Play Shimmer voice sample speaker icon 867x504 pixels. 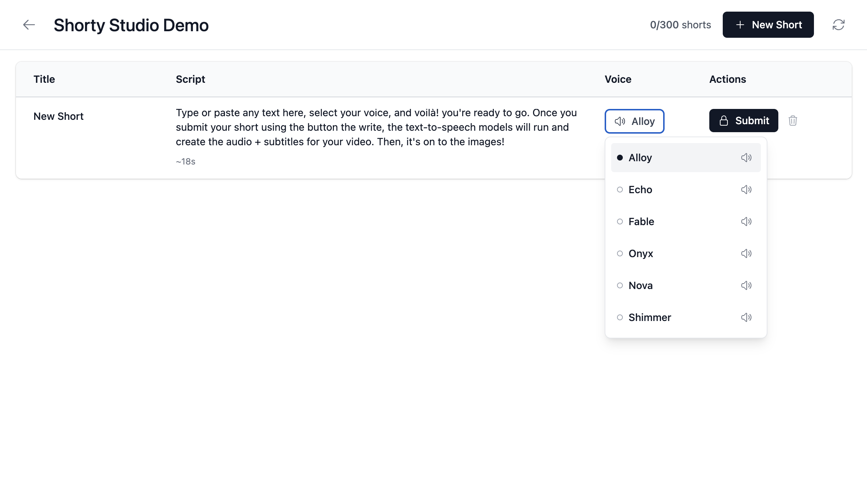[746, 317]
